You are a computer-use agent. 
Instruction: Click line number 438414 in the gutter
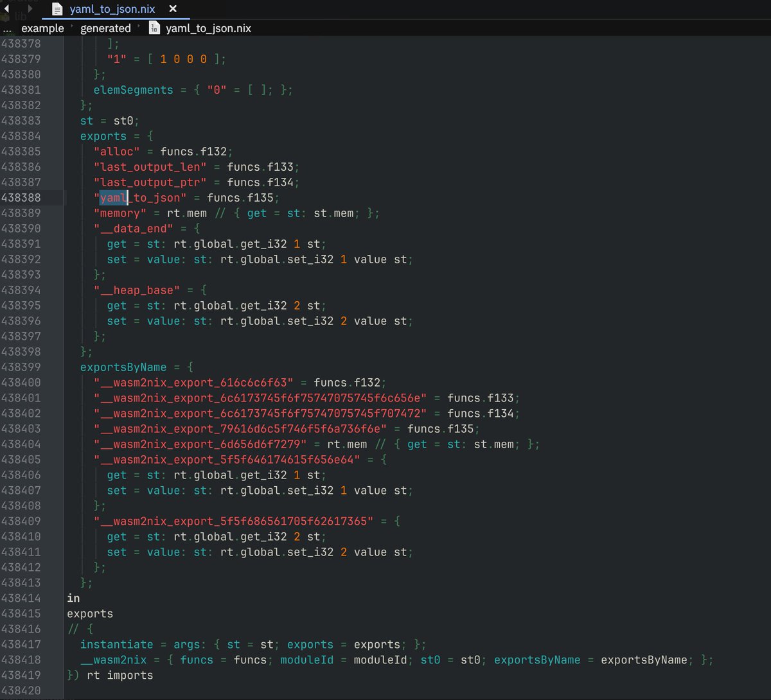click(21, 599)
